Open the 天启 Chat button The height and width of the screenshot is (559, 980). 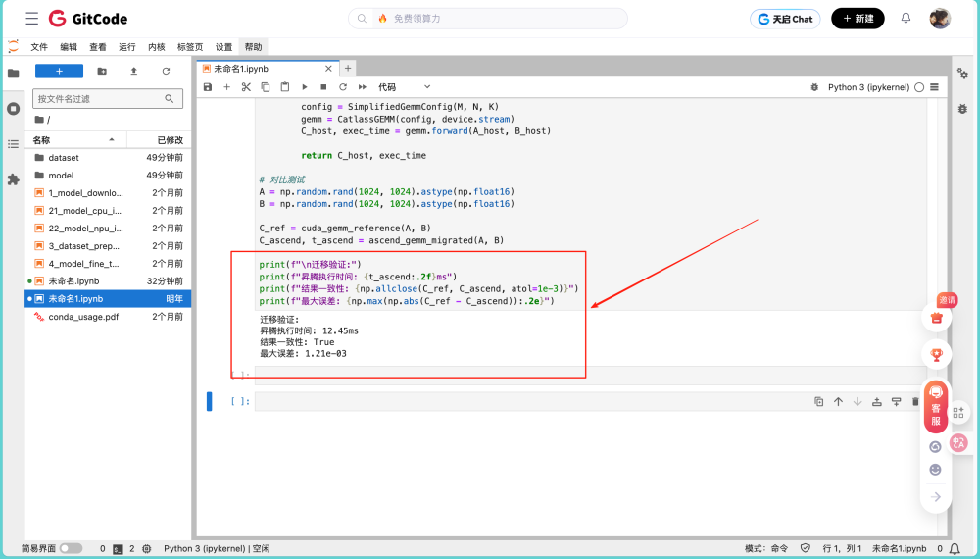785,19
